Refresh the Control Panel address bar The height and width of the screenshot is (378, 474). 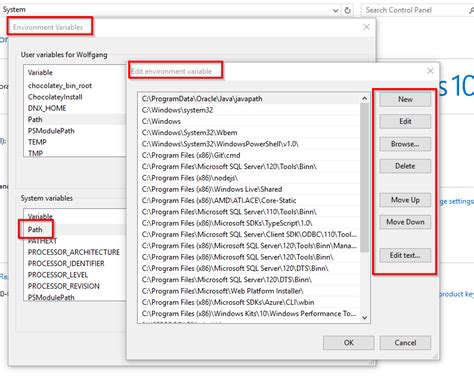347,10
